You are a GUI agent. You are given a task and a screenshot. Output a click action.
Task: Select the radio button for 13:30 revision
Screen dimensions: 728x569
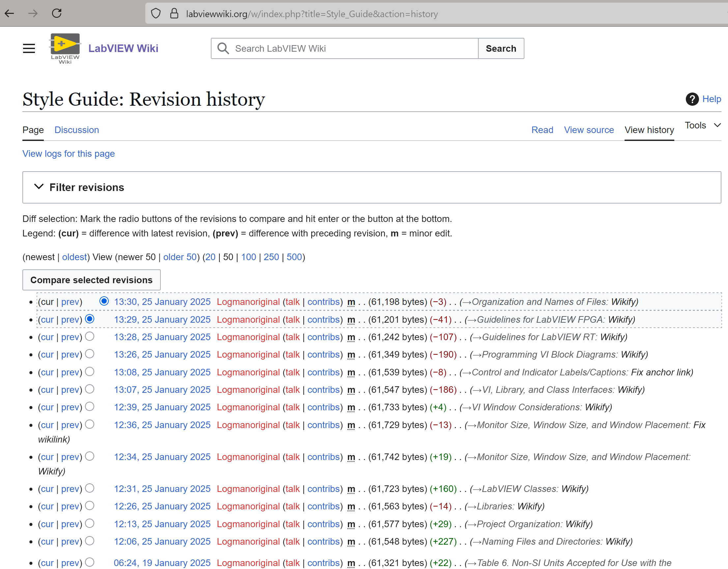[104, 301]
